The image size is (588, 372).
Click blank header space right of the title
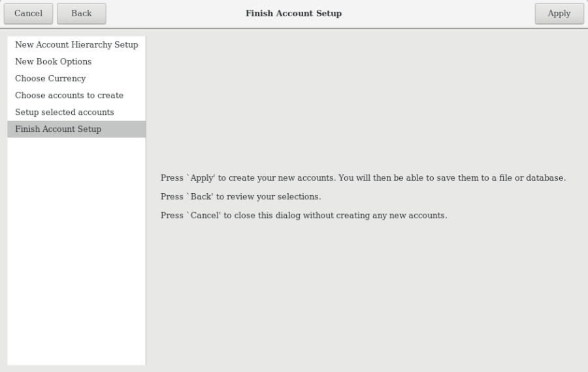coord(444,14)
